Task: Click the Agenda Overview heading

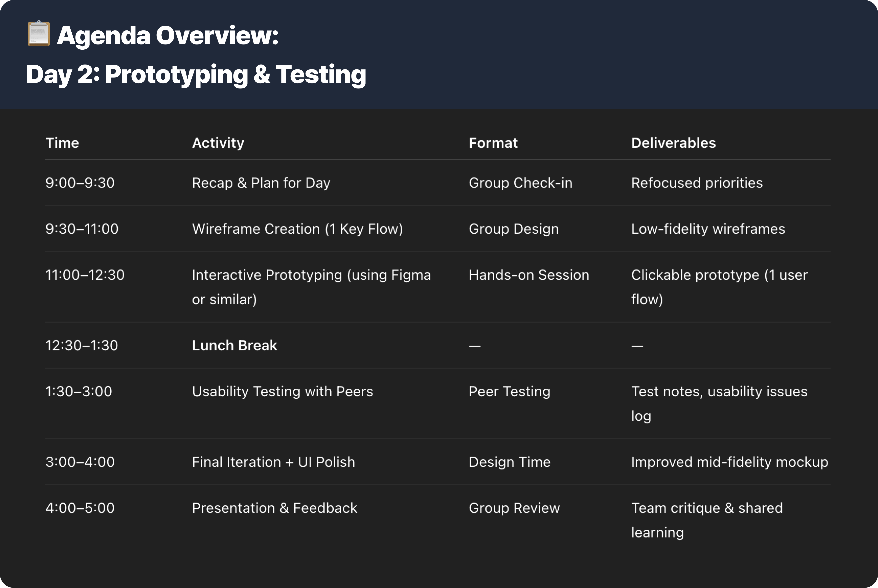Action: pos(168,36)
